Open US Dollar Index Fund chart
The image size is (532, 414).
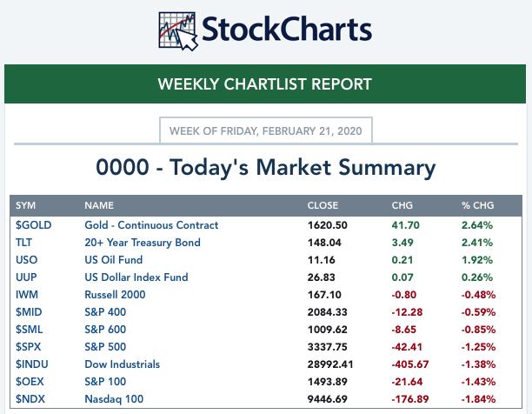pos(136,277)
